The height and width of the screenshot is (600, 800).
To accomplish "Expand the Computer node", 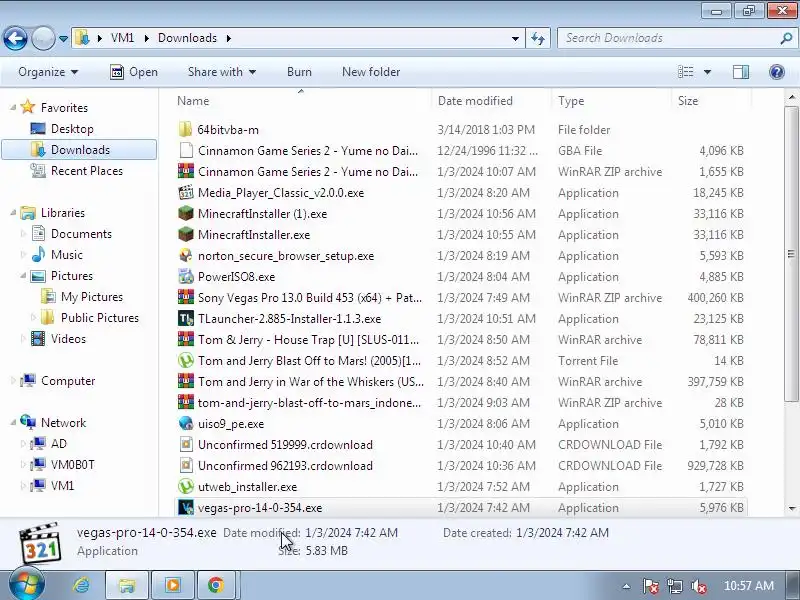I will pyautogui.click(x=13, y=381).
